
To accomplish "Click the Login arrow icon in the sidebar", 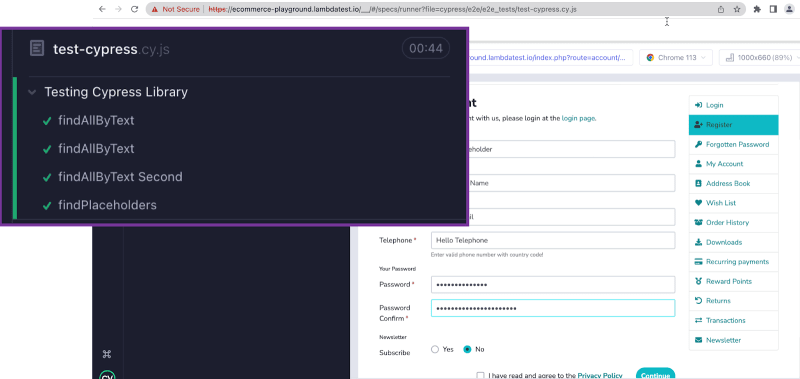I will pyautogui.click(x=698, y=105).
